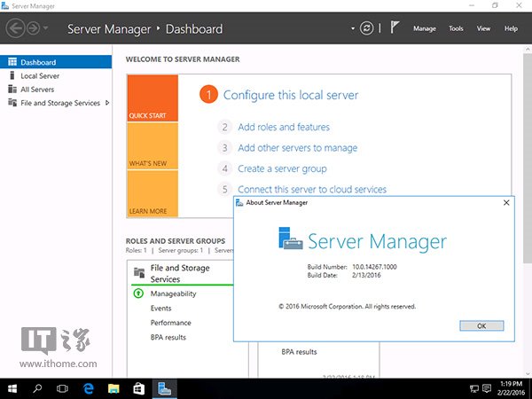Click the green Manageability status icon

pos(138,293)
